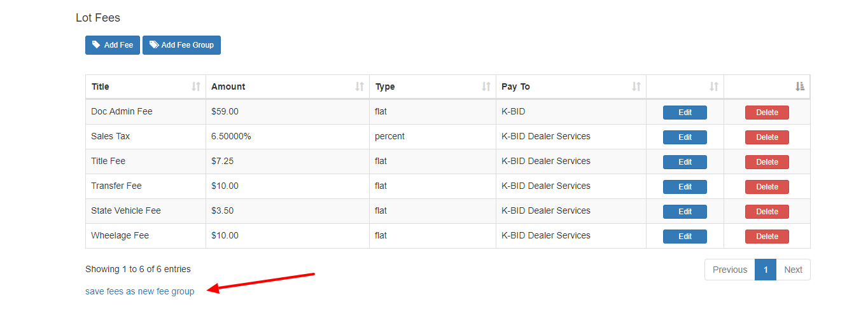The image size is (868, 323).
Task: Sort table by Amount column arrows
Action: [360, 86]
